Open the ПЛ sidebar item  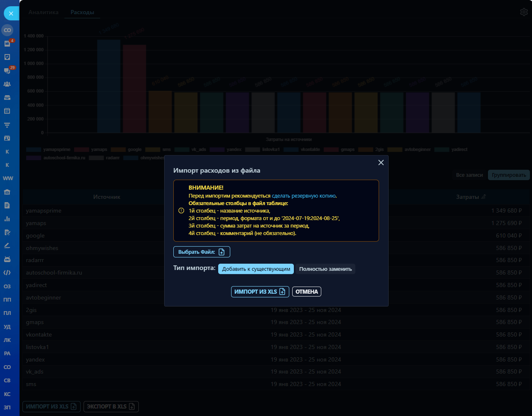pos(7,313)
